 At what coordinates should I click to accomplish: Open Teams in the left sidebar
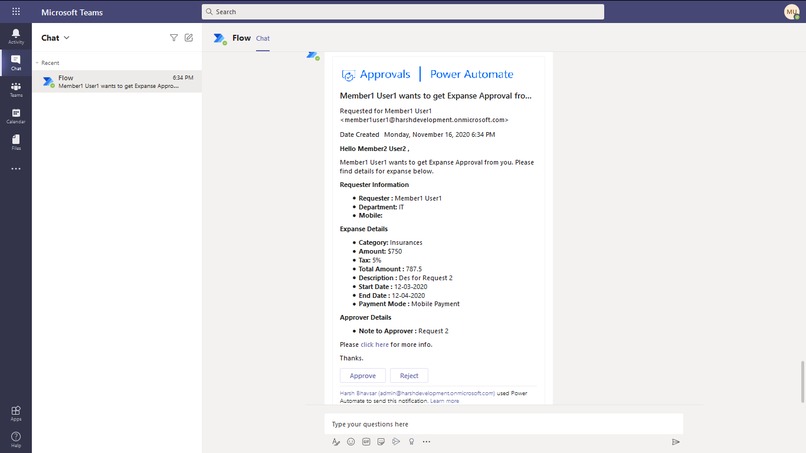pos(16,89)
